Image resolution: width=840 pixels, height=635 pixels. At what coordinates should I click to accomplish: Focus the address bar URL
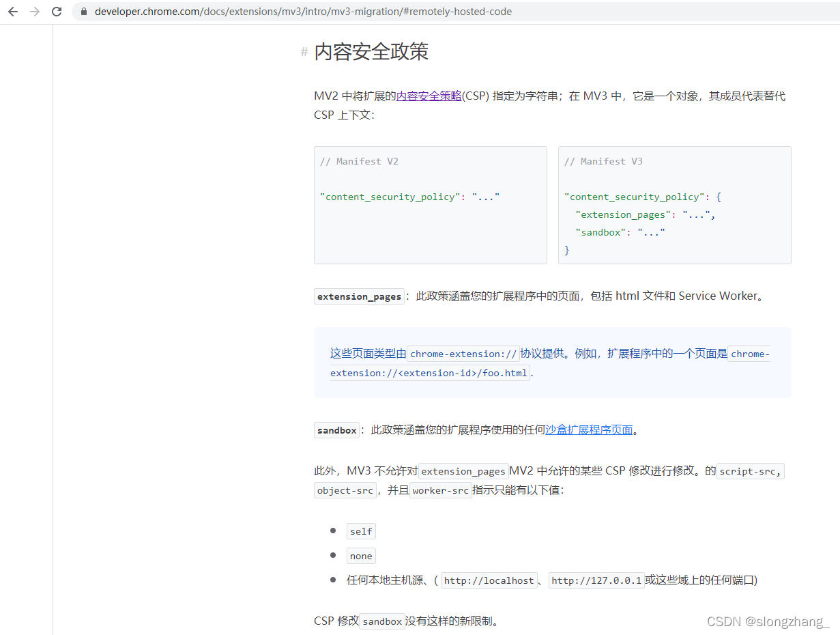303,12
